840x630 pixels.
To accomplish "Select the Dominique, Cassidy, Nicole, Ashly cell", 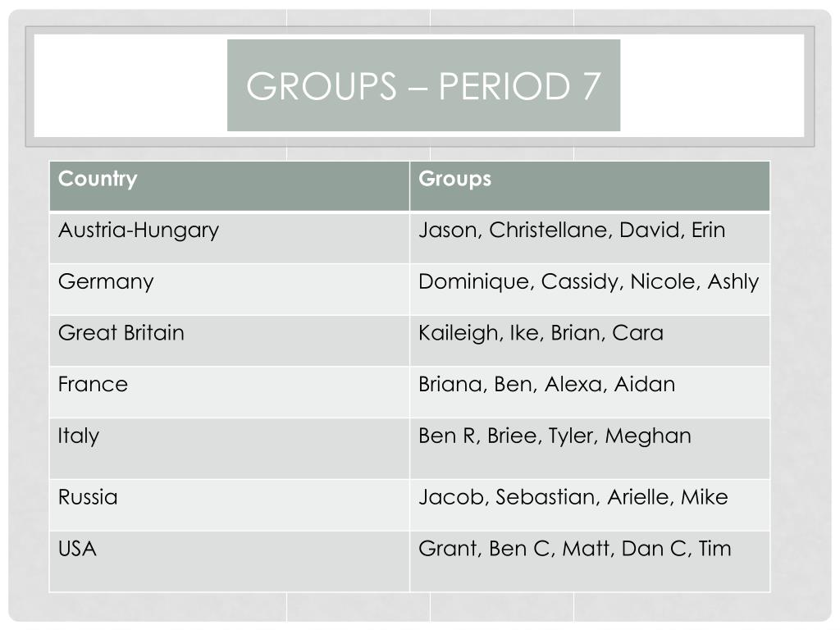I will point(590,289).
